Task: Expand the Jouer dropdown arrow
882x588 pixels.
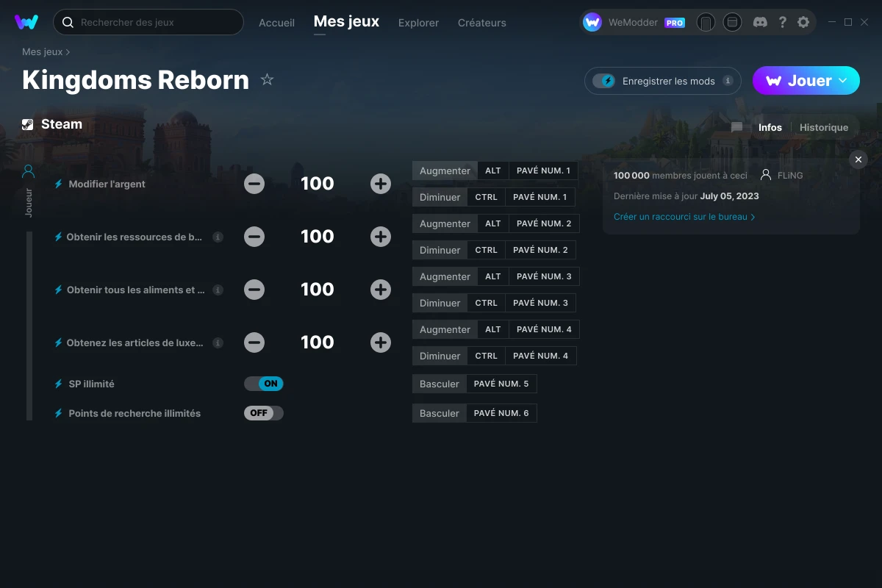Action: coord(843,81)
